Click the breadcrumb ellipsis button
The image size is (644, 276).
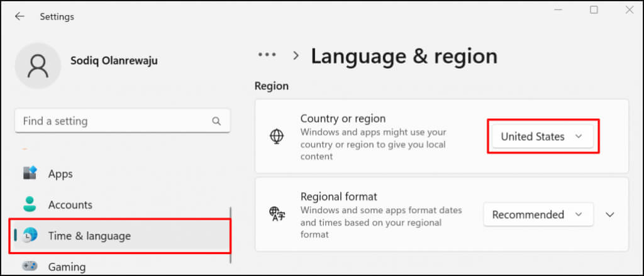tap(267, 55)
